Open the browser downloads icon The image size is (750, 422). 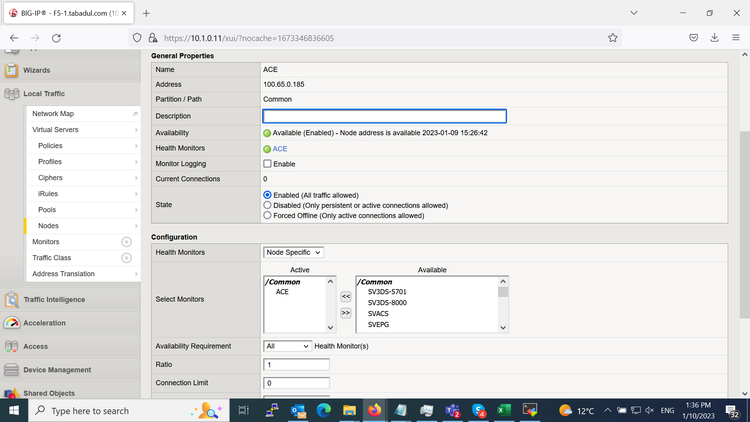pos(715,38)
